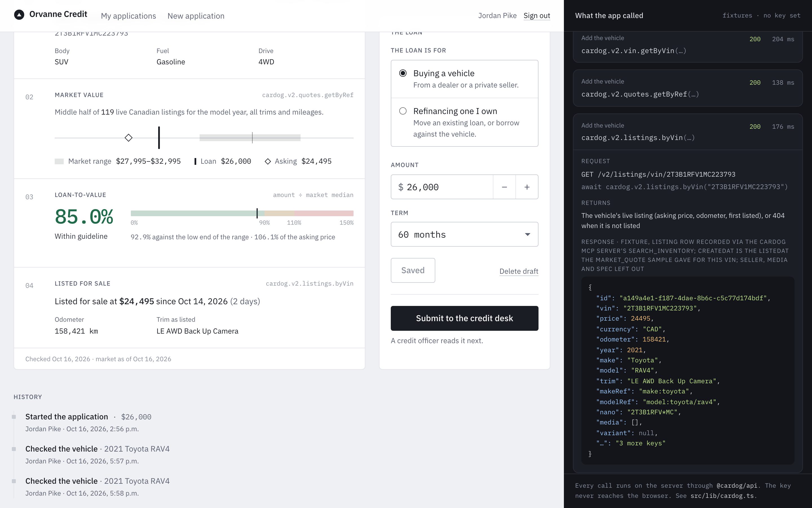The width and height of the screenshot is (812, 508).
Task: Delete the draft application
Action: pos(519,271)
